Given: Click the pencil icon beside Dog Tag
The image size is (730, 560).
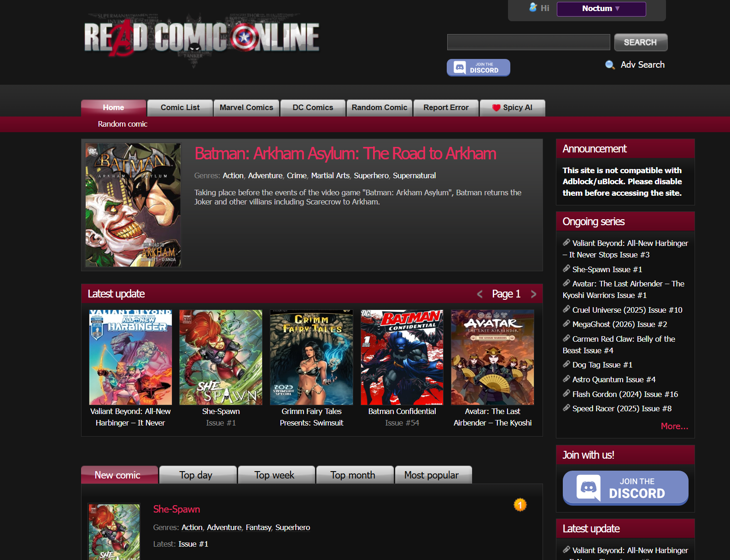Looking at the screenshot, I should (x=566, y=364).
